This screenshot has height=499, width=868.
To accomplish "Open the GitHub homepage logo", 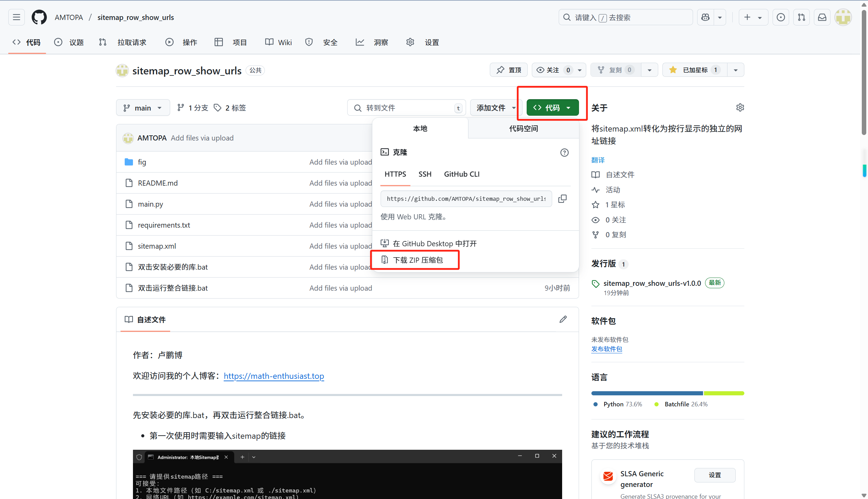I will click(x=39, y=17).
